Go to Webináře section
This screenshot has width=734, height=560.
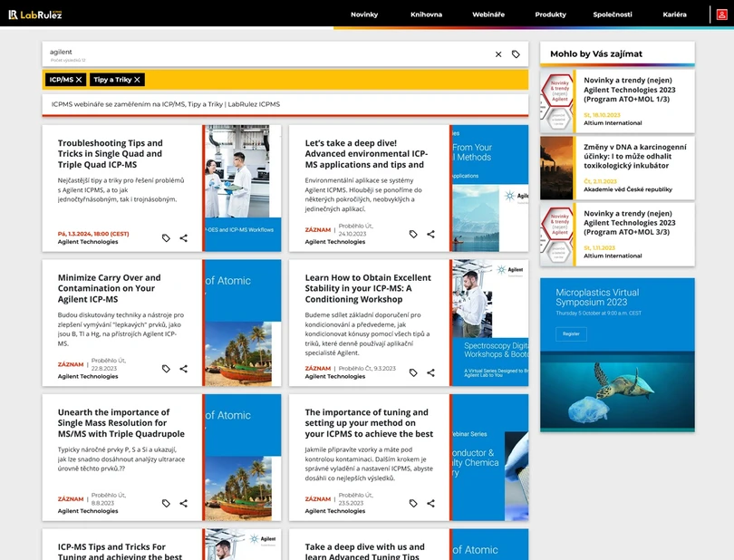(x=488, y=14)
